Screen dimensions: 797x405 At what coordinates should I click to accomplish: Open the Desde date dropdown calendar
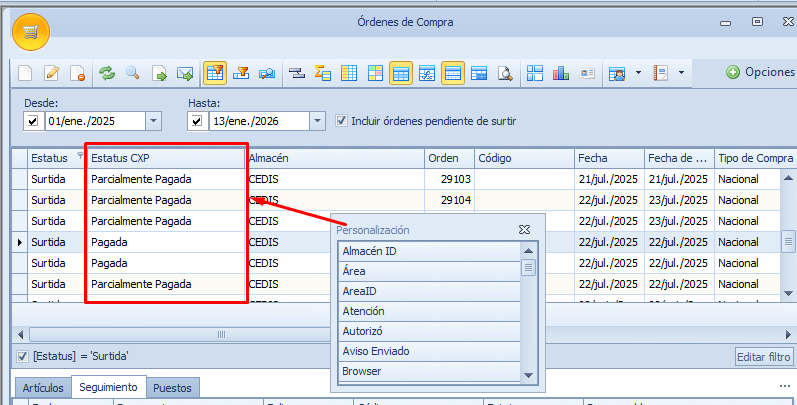click(x=153, y=121)
